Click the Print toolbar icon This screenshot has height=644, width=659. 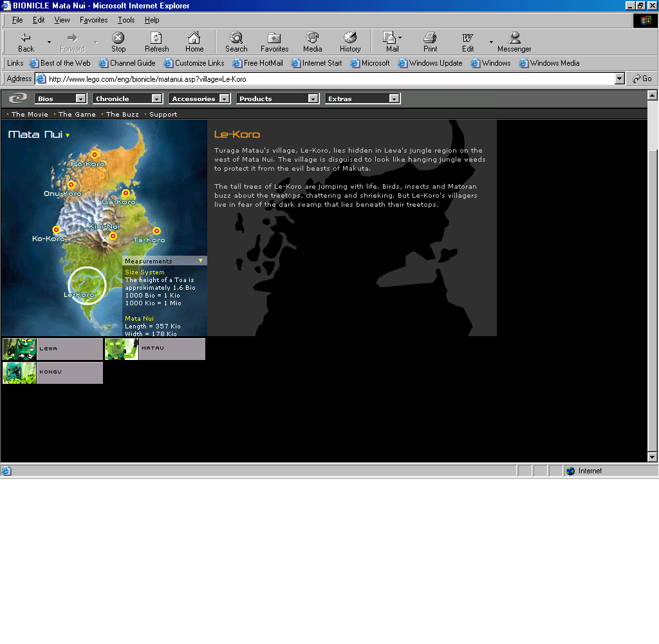pos(430,38)
